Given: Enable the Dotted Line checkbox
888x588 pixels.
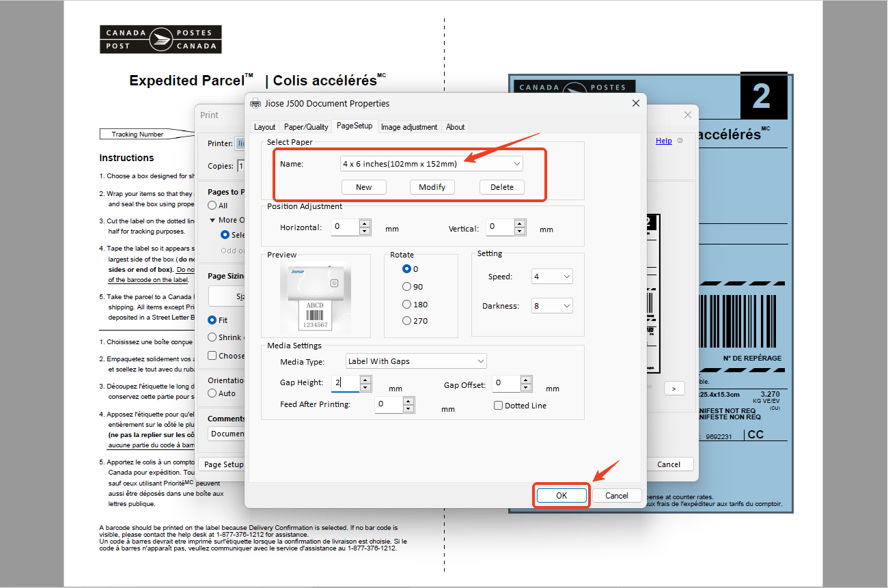Looking at the screenshot, I should click(499, 406).
